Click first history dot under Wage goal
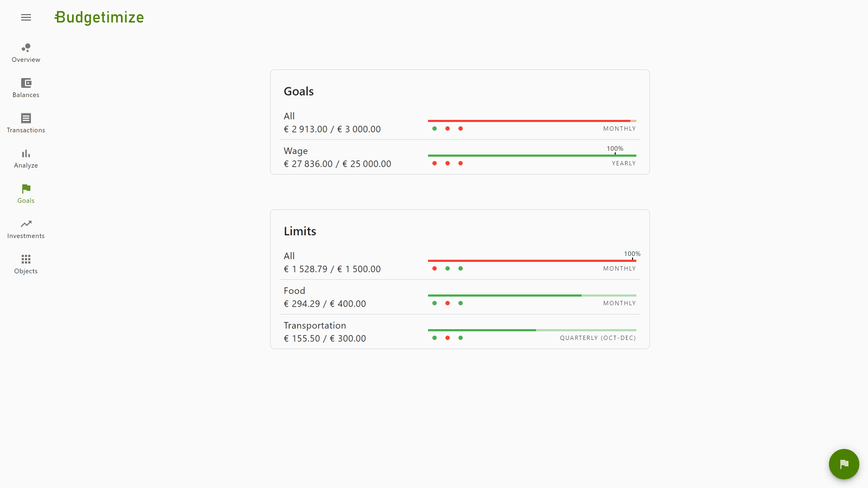The width and height of the screenshot is (868, 488). pyautogui.click(x=435, y=163)
